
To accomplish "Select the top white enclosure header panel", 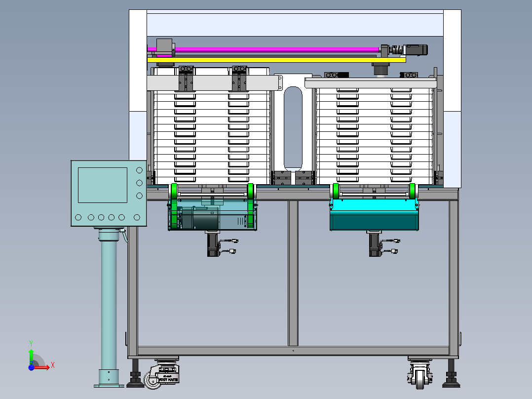I will 295,23.
